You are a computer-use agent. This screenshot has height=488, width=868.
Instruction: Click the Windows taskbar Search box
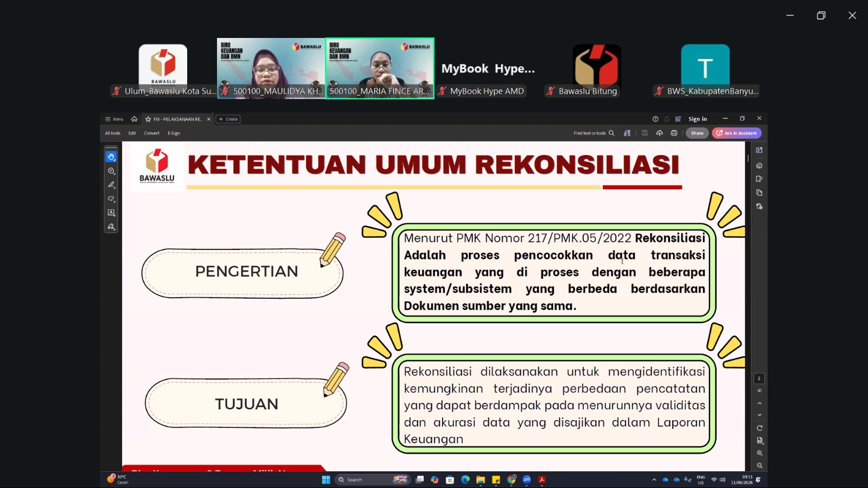click(x=372, y=480)
